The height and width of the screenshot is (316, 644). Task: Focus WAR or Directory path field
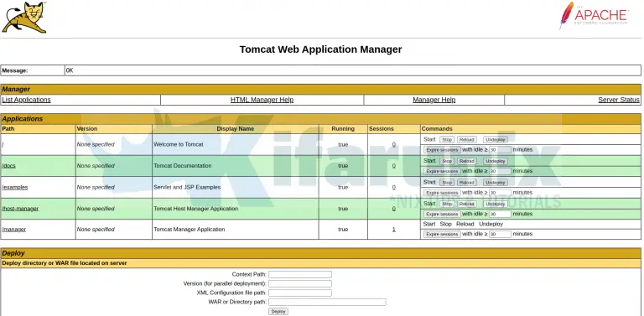(327, 302)
